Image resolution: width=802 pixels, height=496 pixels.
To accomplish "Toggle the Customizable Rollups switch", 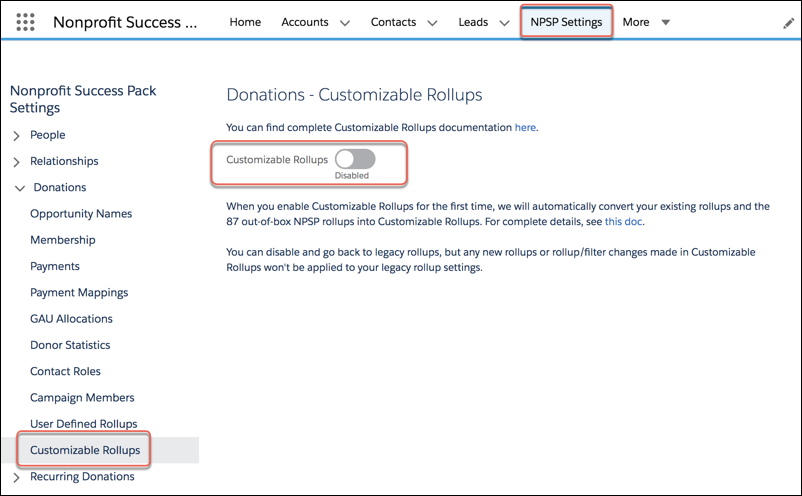I will (355, 159).
